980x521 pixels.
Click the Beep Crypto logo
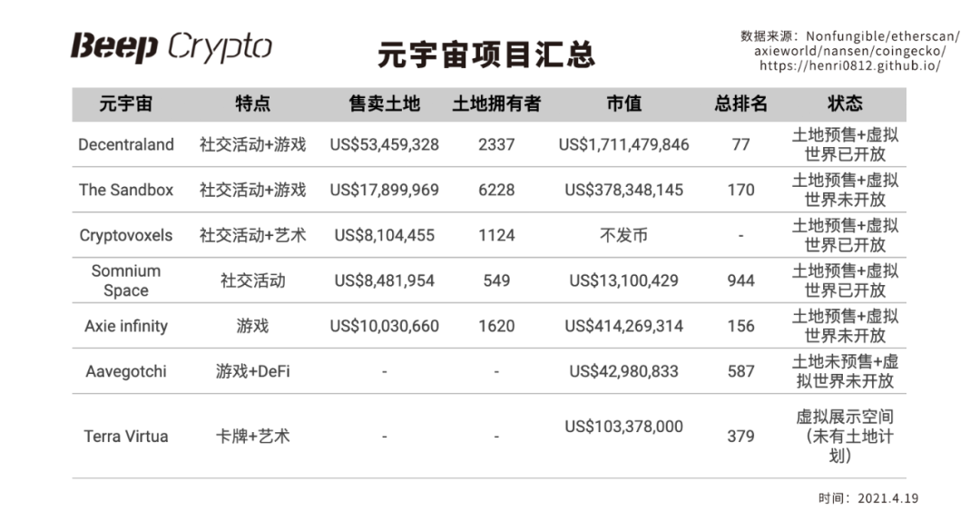[x=171, y=47]
